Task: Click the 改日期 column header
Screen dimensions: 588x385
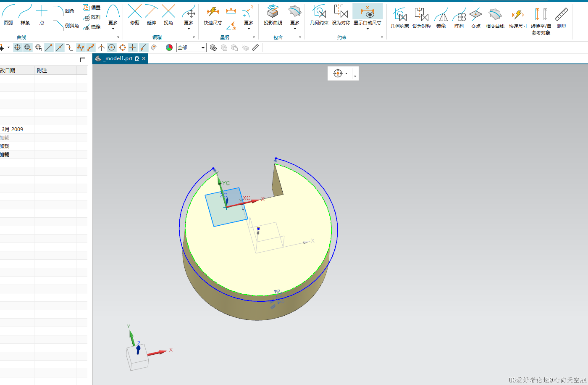Action: click(x=17, y=70)
